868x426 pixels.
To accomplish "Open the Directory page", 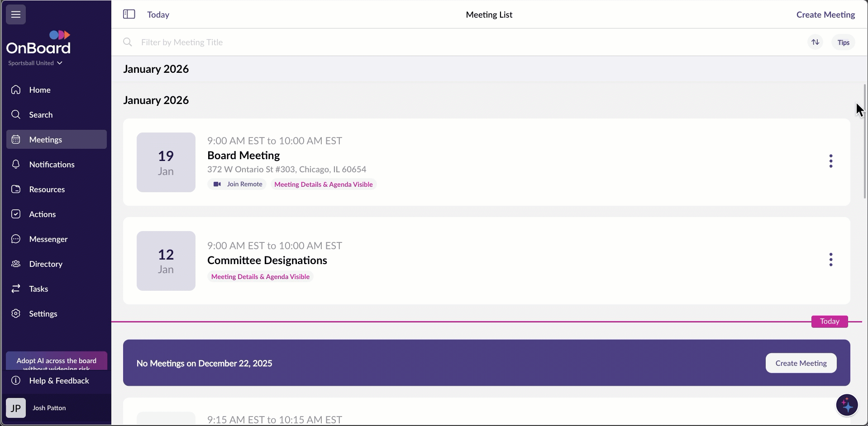I will point(46,264).
